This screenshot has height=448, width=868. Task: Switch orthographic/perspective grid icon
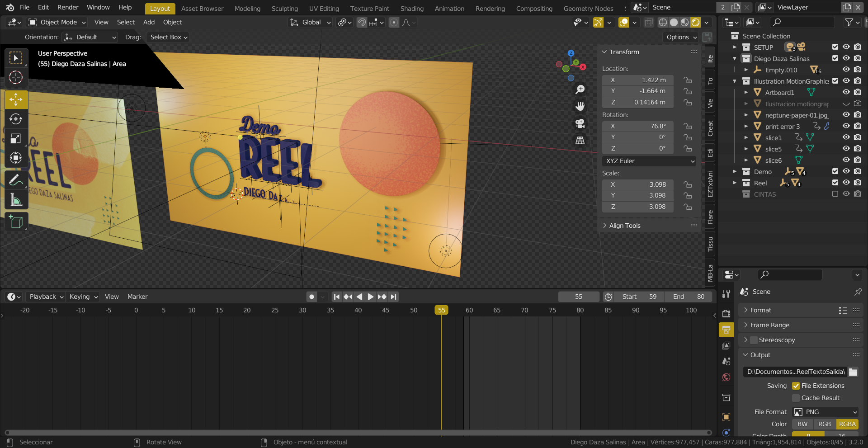click(580, 140)
